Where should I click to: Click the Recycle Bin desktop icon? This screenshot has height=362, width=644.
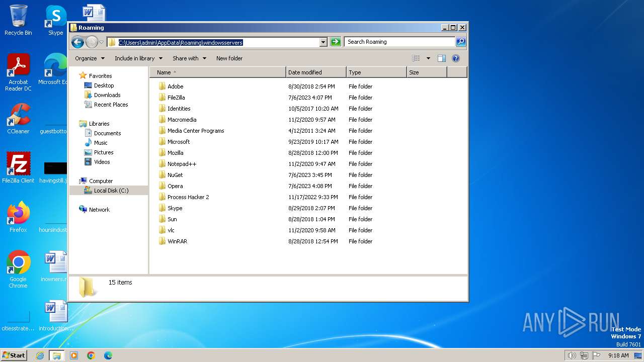click(18, 20)
